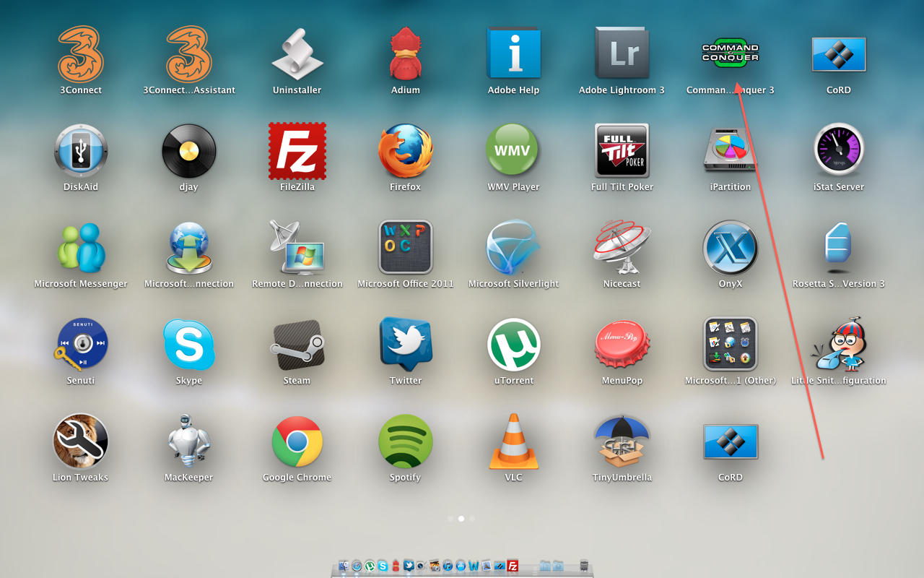The image size is (924, 578).
Task: Select the active white Launchpad page dot
Action: click(461, 518)
